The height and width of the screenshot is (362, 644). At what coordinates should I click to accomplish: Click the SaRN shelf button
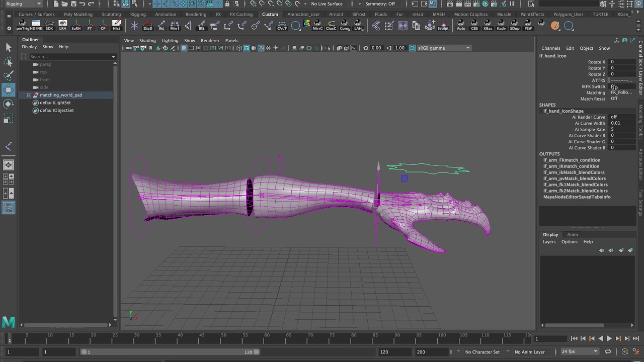pyautogui.click(x=76, y=26)
